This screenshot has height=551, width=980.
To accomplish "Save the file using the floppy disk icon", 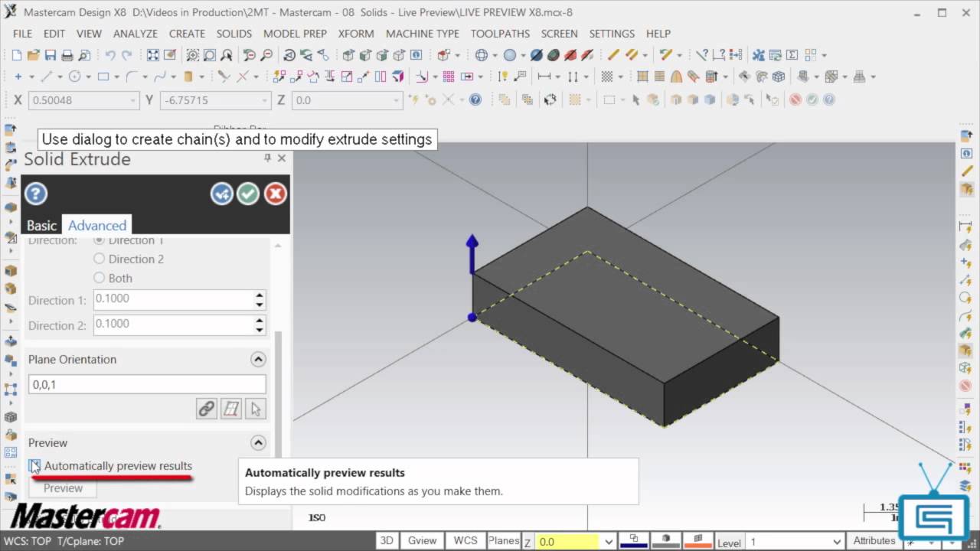I will coord(50,55).
